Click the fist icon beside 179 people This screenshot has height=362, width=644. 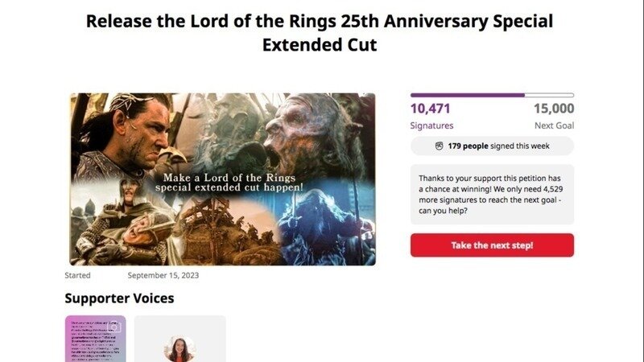pos(439,146)
